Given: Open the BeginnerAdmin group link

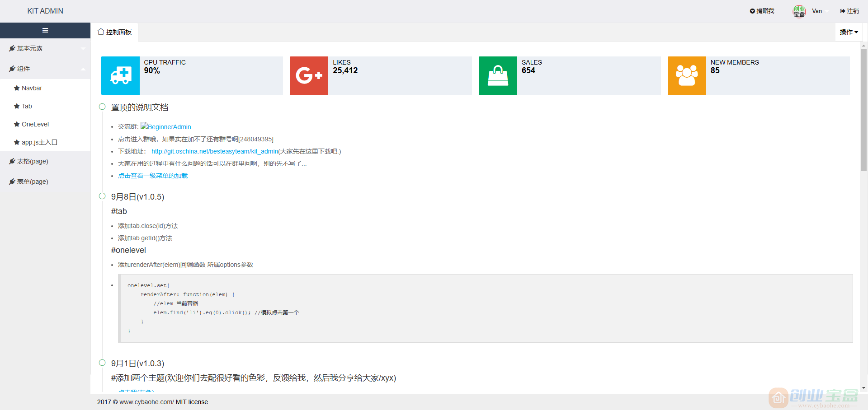Looking at the screenshot, I should [x=169, y=127].
